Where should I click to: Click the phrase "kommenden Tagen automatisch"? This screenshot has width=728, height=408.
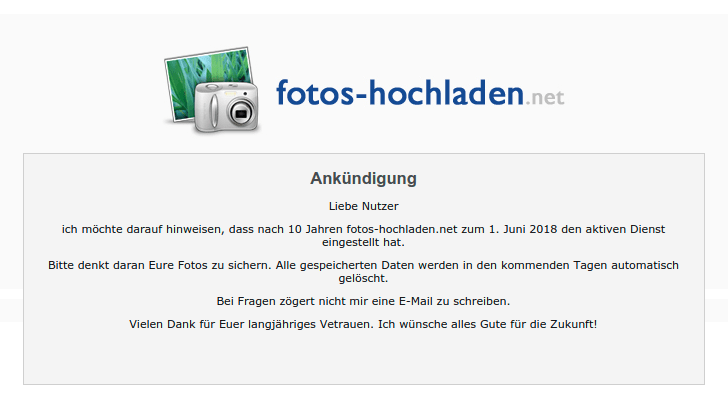point(590,266)
